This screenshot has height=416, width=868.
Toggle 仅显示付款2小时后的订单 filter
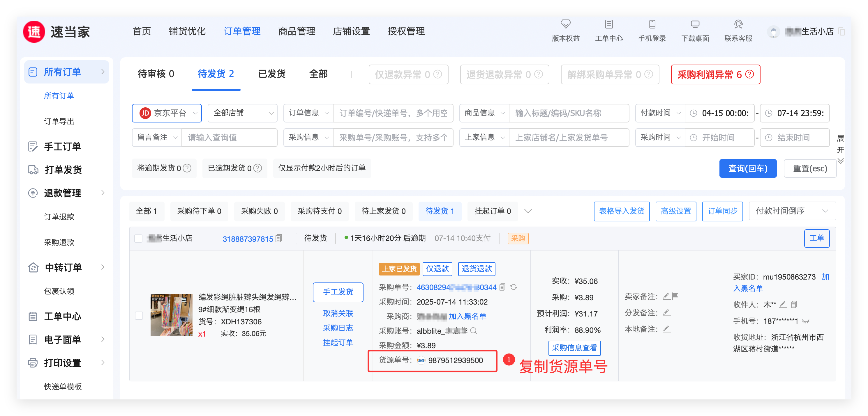point(322,168)
